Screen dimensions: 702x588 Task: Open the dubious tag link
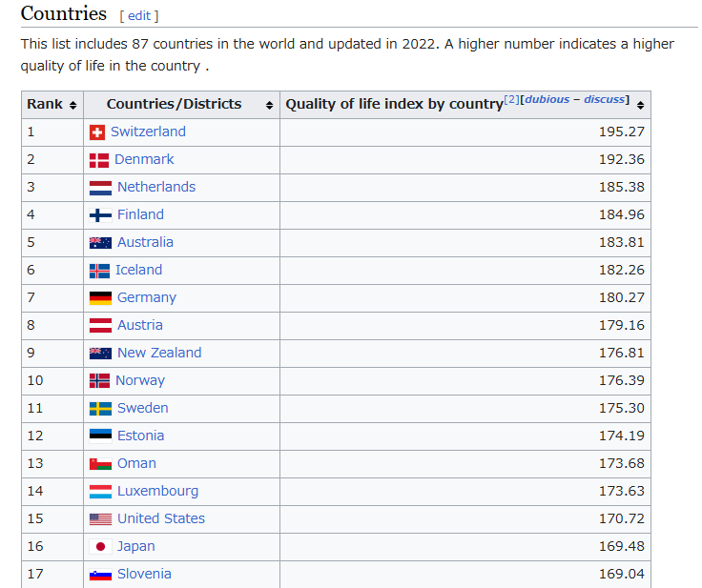click(x=547, y=100)
